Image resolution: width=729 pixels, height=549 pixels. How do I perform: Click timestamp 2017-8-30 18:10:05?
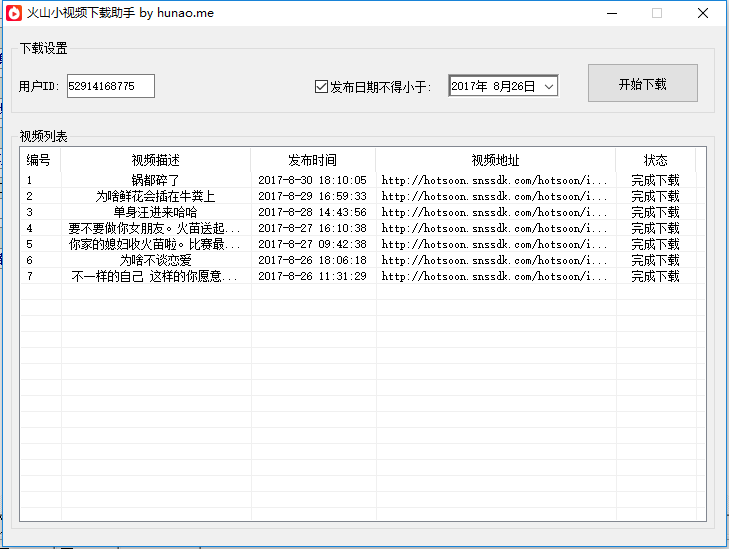click(x=312, y=180)
